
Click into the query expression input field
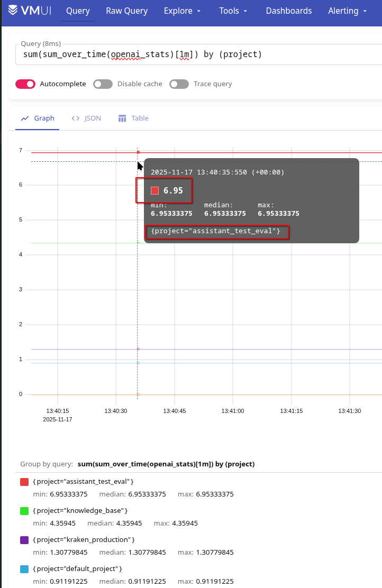199,54
